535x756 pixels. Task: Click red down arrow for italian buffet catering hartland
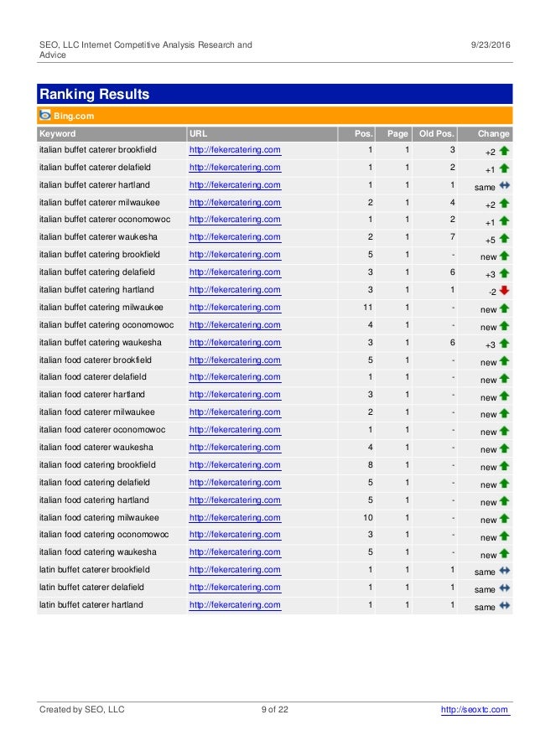coord(504,290)
